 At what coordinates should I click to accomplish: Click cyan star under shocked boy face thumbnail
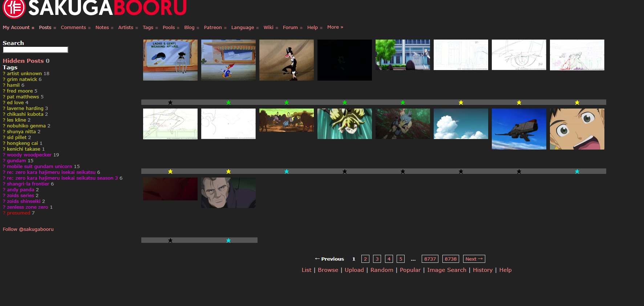(x=577, y=172)
